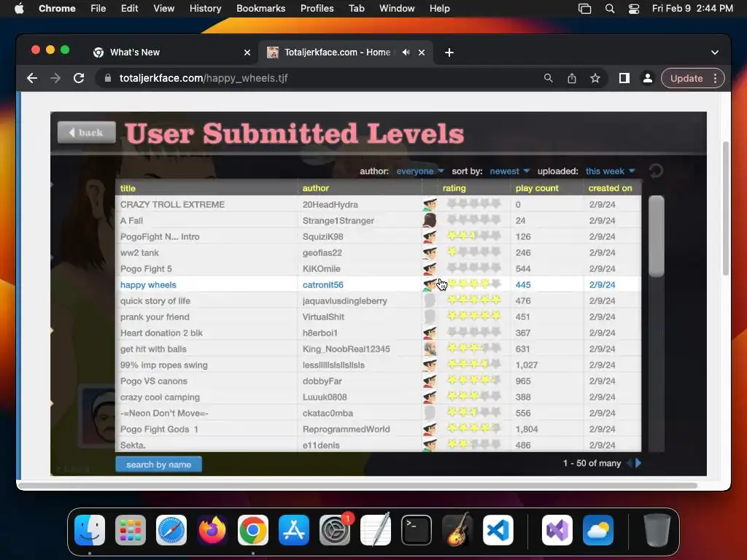747x560 pixels.
Task: Select the Pogo Fight 5 level
Action: tap(379, 268)
